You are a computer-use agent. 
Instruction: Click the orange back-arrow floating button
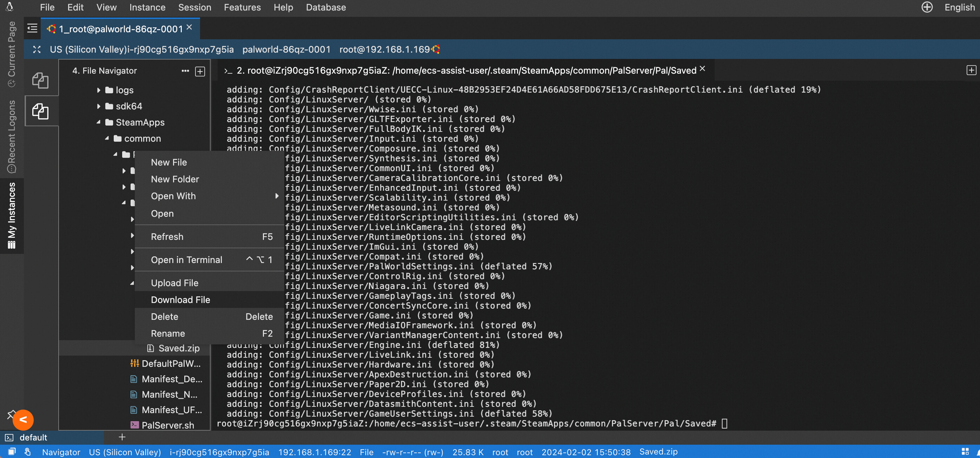23,420
